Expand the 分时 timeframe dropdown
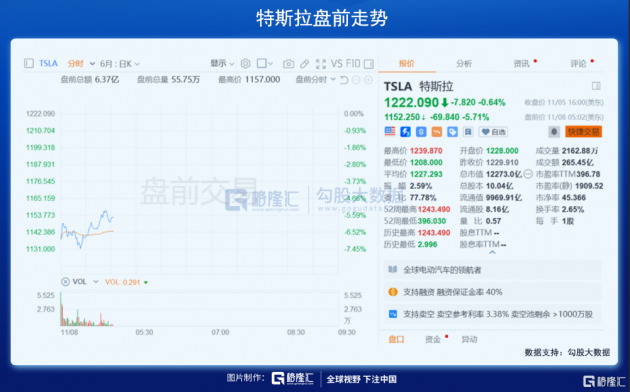 click(x=81, y=63)
